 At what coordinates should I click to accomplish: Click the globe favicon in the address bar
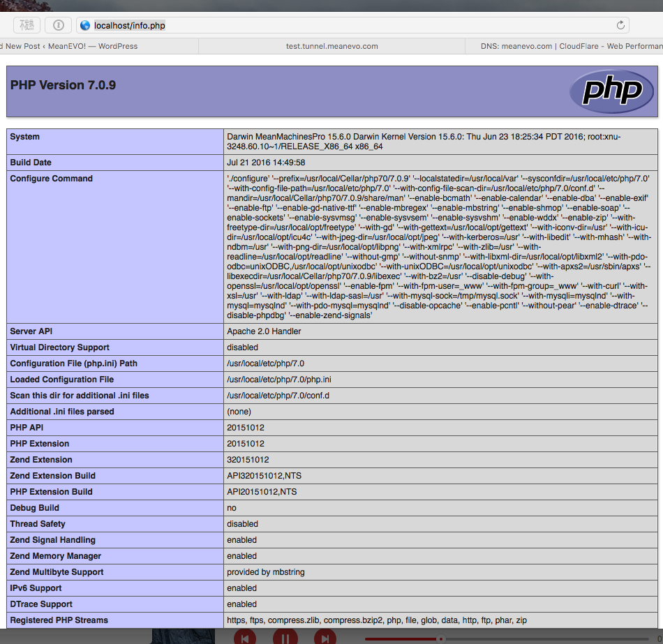click(x=84, y=25)
